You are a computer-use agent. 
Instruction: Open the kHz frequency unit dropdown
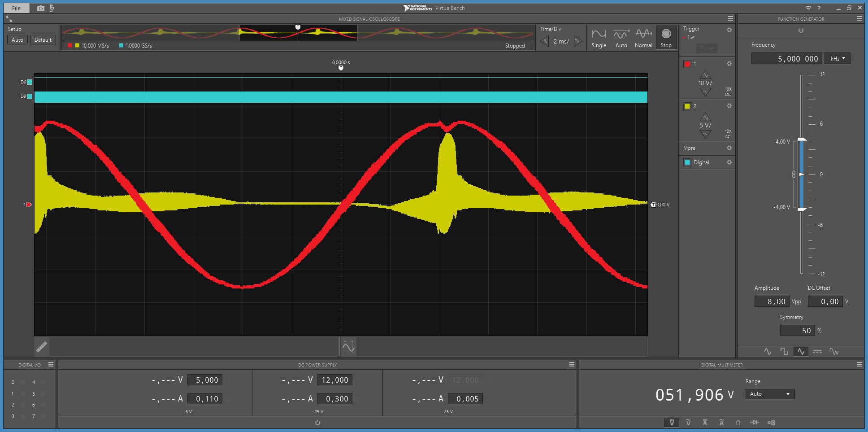[x=837, y=59]
